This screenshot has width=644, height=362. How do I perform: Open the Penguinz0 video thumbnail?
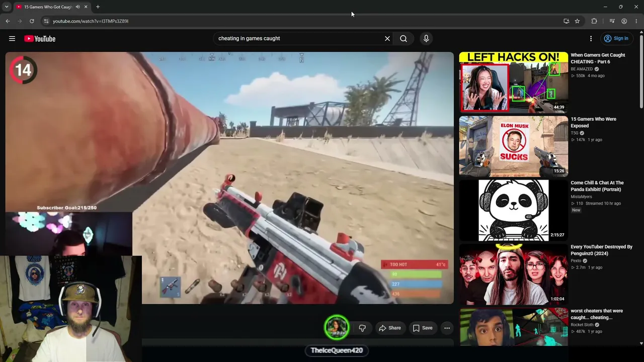coord(513,274)
